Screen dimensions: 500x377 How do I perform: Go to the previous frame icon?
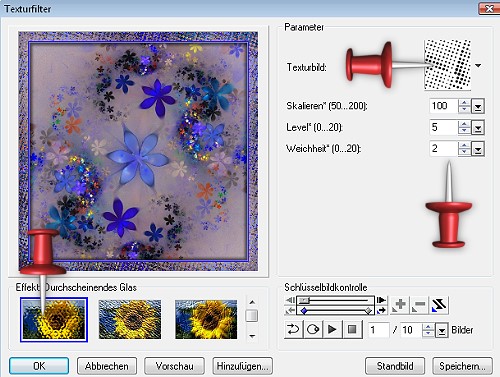(x=290, y=300)
